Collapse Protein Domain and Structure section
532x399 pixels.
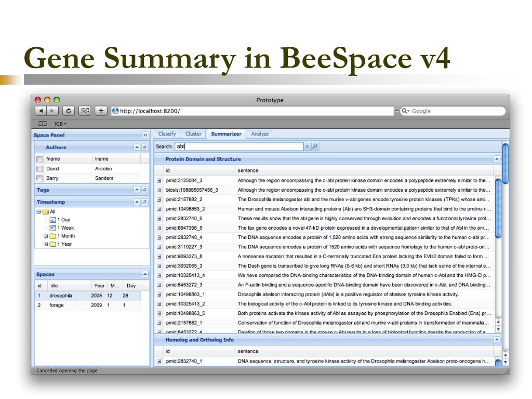[x=497, y=159]
